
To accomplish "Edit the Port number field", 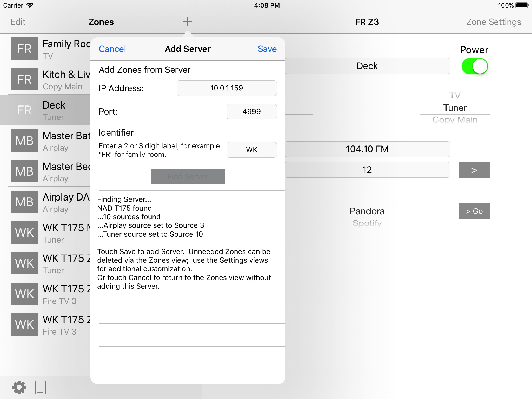I will click(251, 112).
